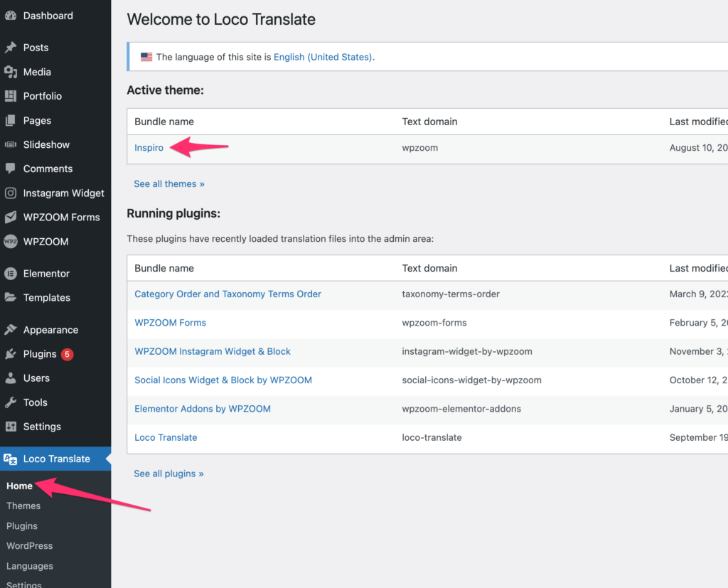728x588 pixels.
Task: Click the Media library icon
Action: (11, 72)
